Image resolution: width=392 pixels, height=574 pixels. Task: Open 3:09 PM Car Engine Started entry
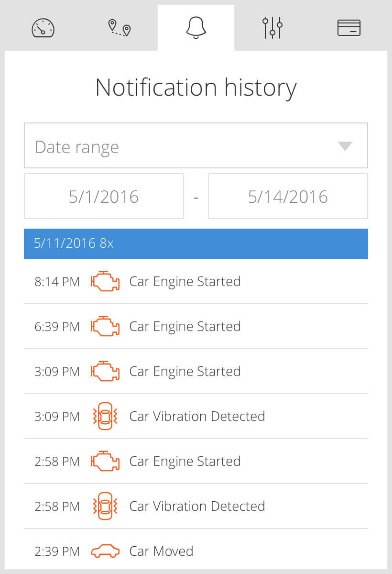tap(196, 371)
